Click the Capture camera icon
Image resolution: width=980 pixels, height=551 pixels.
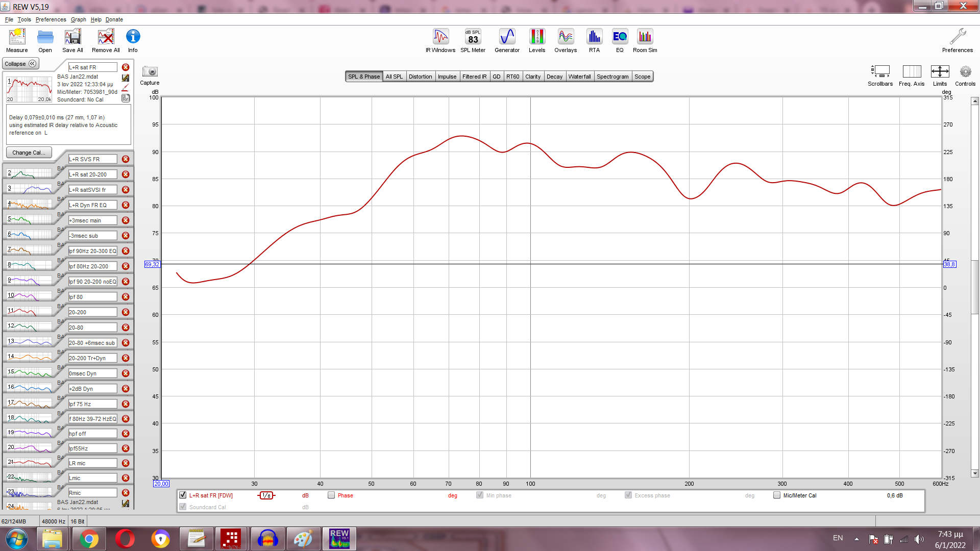(x=150, y=72)
